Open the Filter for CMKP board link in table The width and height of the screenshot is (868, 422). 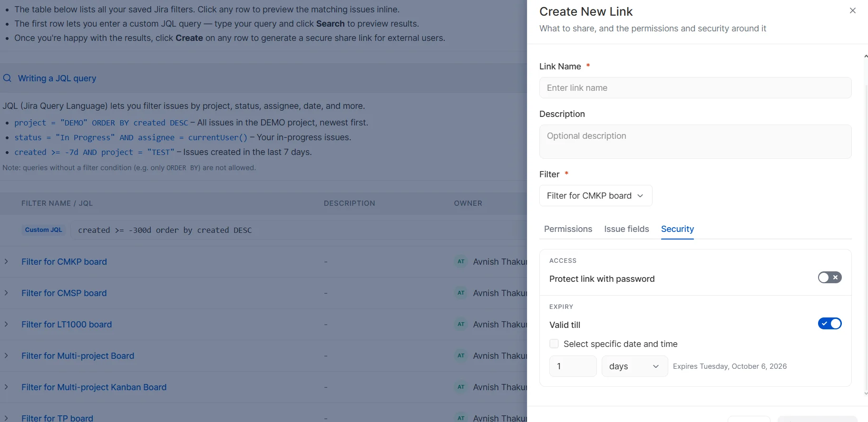click(64, 262)
